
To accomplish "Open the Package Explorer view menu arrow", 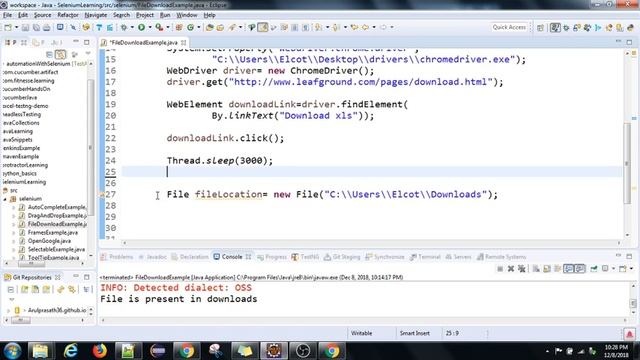I will click(x=88, y=54).
